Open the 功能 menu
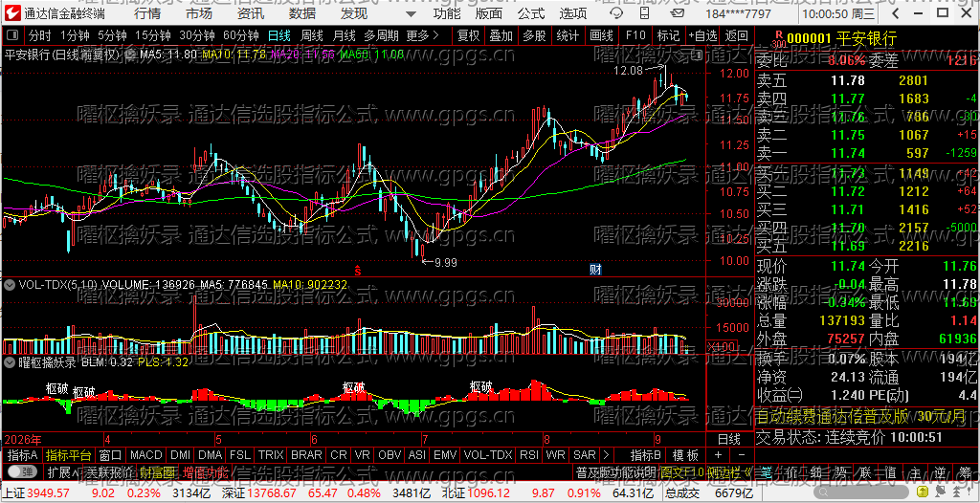This screenshot has height=503, width=980. click(x=447, y=13)
